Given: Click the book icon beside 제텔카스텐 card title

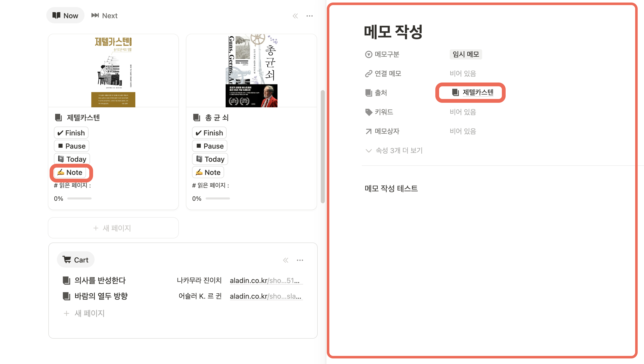Looking at the screenshot, I should coord(58,117).
